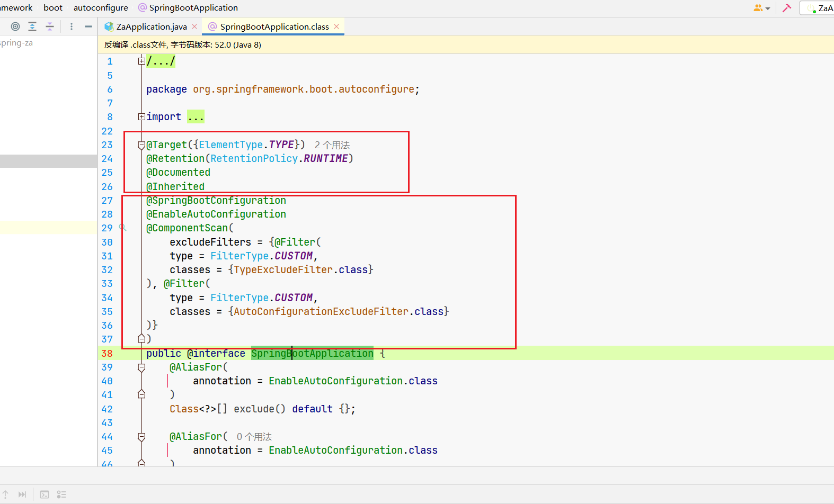Expand the folded comment block at line 1

coord(141,61)
